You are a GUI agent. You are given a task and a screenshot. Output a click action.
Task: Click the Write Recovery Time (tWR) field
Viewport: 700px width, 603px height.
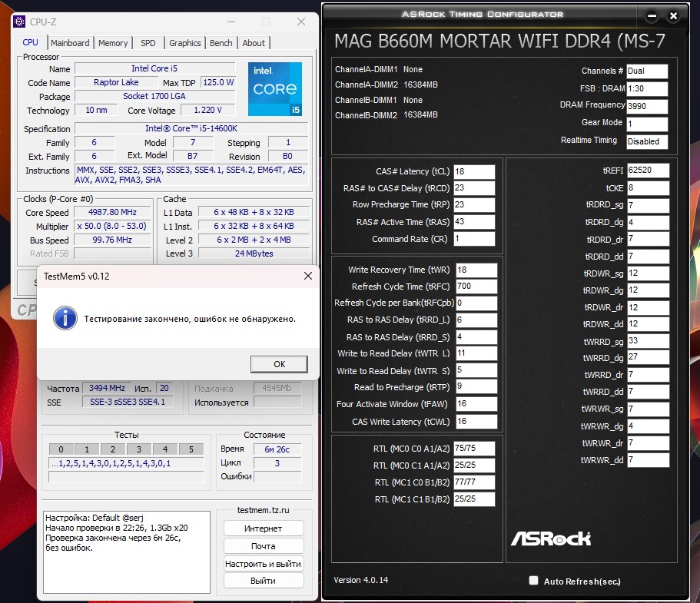(476, 270)
